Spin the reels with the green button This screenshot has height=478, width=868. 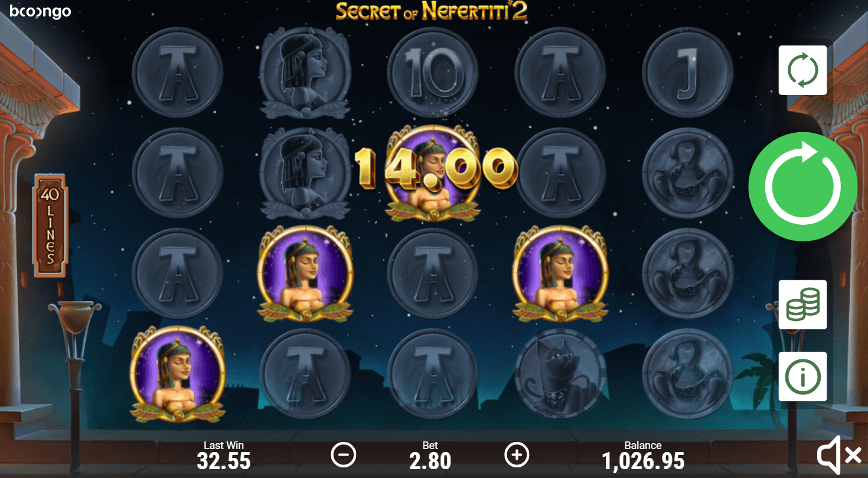point(802,186)
